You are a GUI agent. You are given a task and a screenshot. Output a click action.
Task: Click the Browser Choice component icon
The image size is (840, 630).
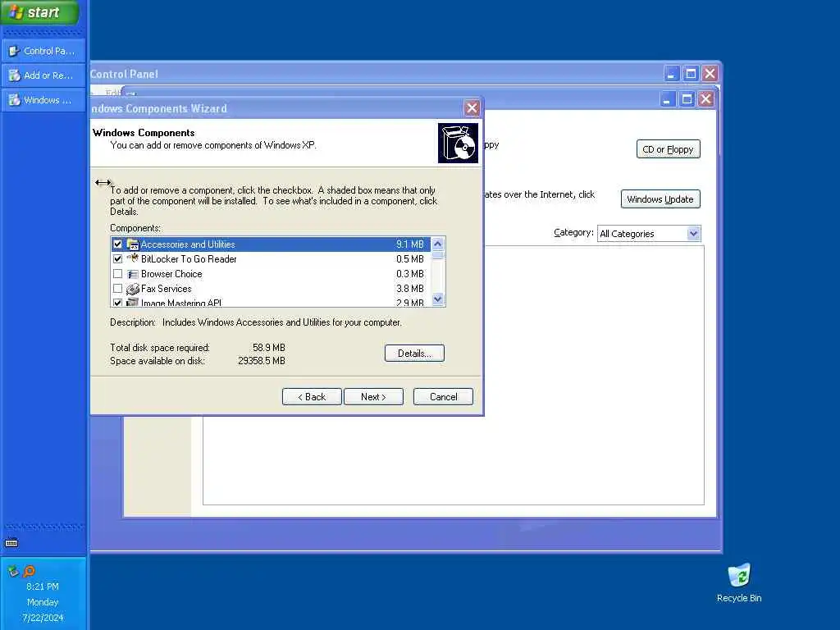click(132, 274)
